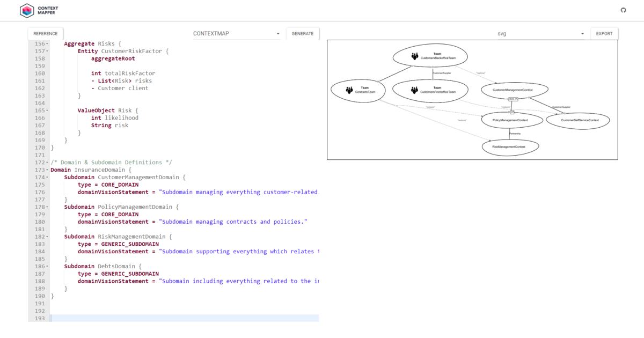Click the team icon in ContractsTeam node
Screen dimensions: 644x338
(349, 90)
